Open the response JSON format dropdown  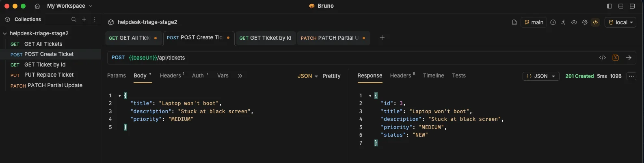[541, 76]
